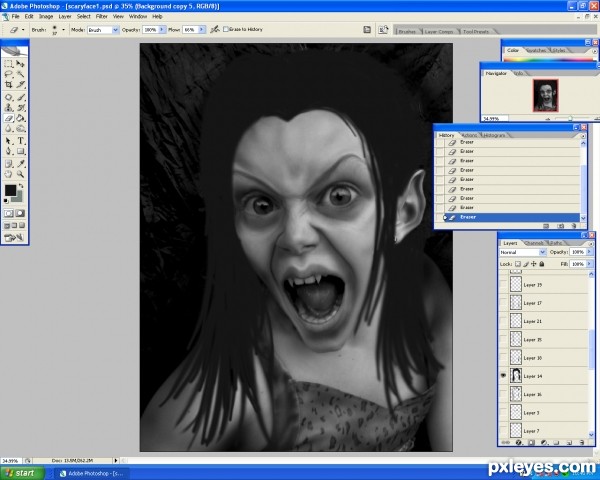This screenshot has width=600, height=480.
Task: Click the background color swatch
Action: pyautogui.click(x=17, y=197)
